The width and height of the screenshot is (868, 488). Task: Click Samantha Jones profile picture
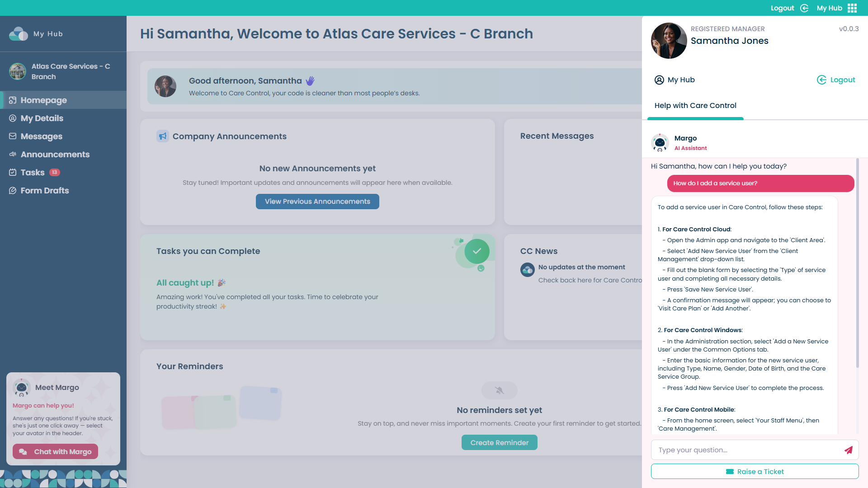(x=669, y=40)
